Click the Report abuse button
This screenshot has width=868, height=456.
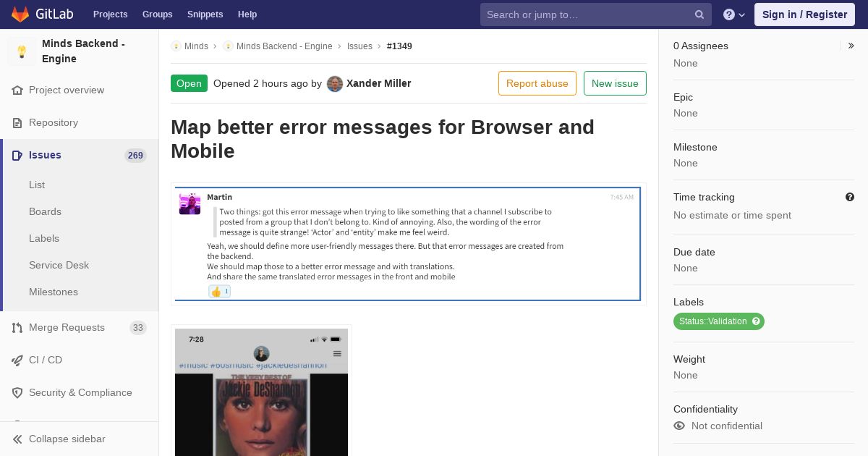537,83
